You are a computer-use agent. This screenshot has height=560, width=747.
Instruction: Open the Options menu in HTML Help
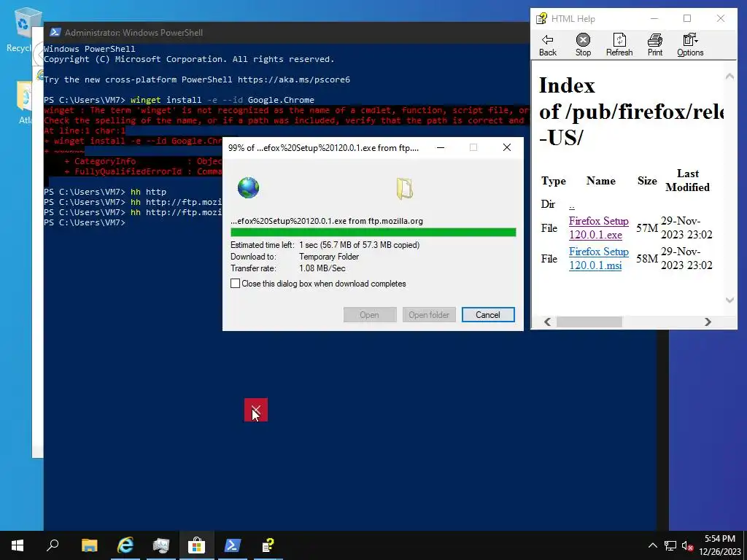690,45
